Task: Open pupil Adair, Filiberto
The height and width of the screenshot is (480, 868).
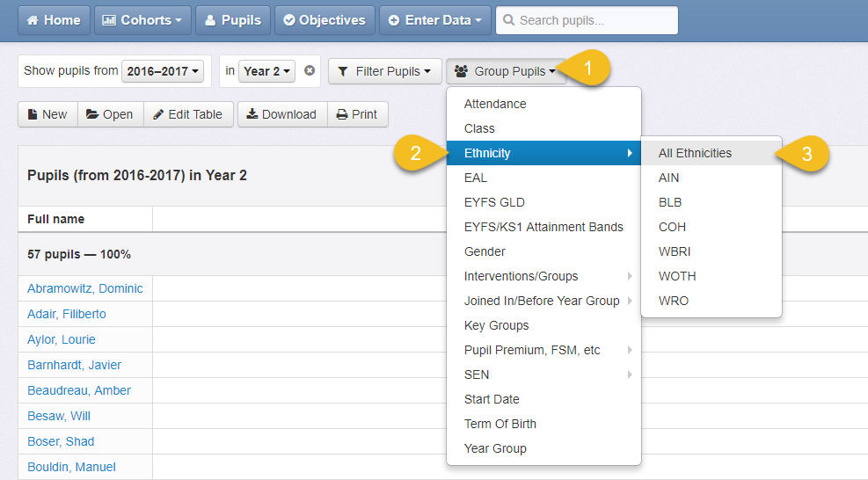Action: coord(67,314)
